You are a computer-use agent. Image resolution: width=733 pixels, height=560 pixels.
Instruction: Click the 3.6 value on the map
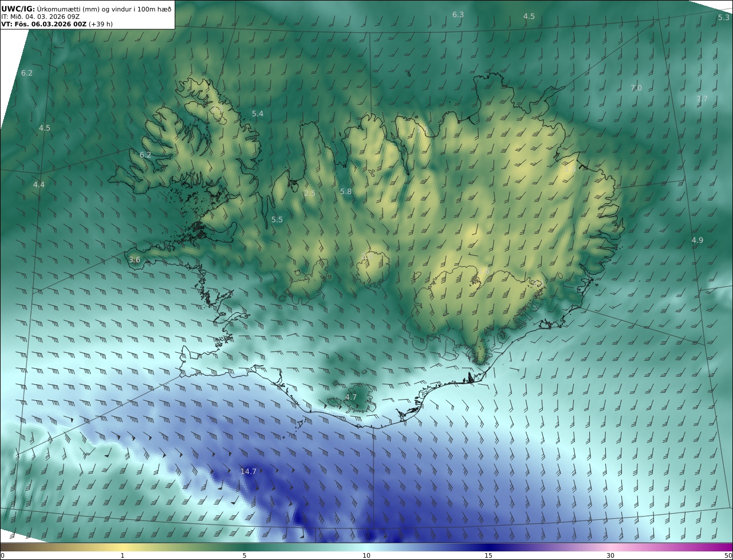click(x=134, y=259)
